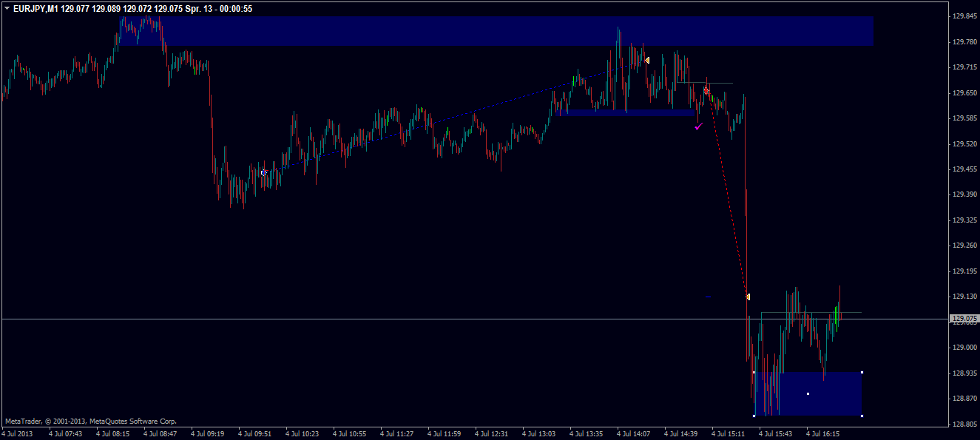Select the magenta checkmark symbol
Screen dimensions: 980x440
point(699,126)
